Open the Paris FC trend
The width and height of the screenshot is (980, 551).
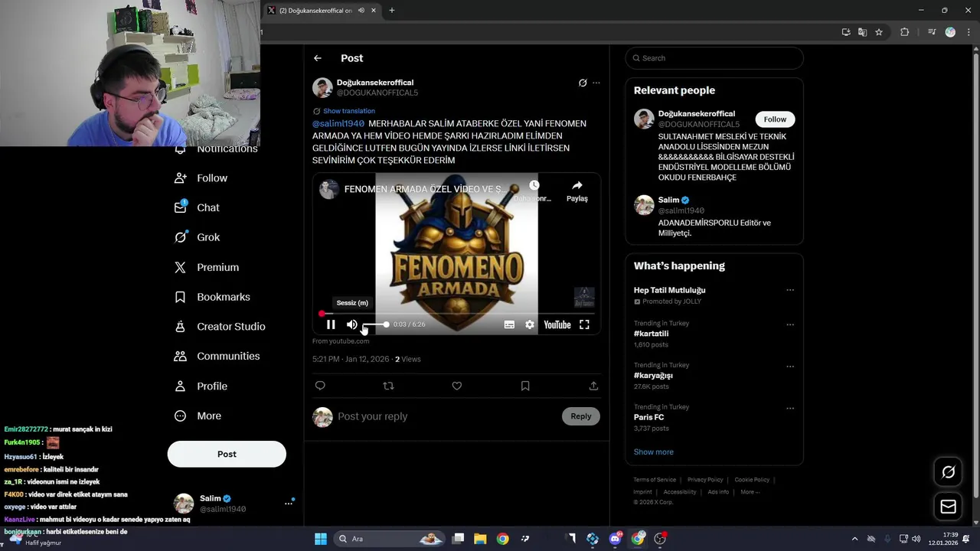[648, 417]
